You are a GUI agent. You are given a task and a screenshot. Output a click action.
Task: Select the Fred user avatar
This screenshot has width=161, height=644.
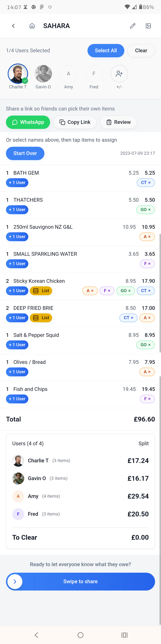pyautogui.click(x=94, y=74)
